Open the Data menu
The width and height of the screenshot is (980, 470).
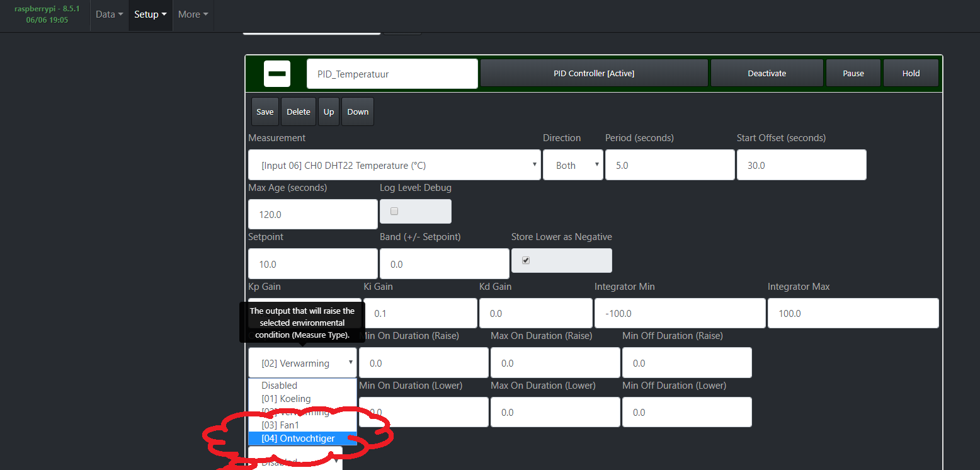pyautogui.click(x=109, y=14)
